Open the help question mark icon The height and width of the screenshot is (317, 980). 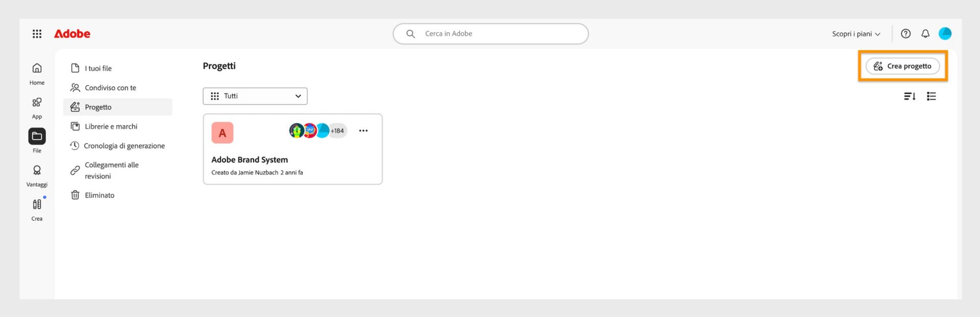905,33
